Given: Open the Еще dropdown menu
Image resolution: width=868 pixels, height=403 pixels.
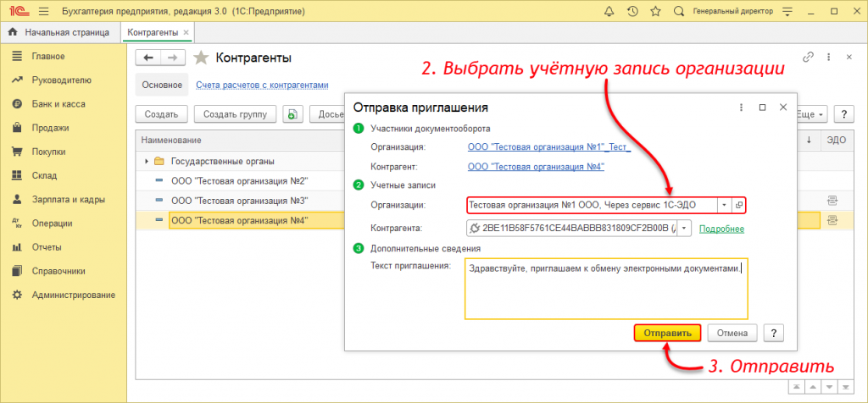Looking at the screenshot, I should point(811,114).
